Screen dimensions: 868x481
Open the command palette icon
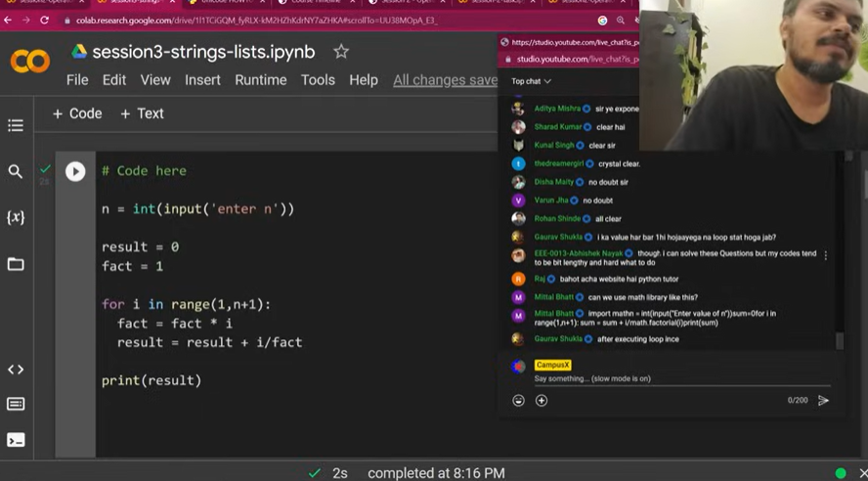point(16,404)
